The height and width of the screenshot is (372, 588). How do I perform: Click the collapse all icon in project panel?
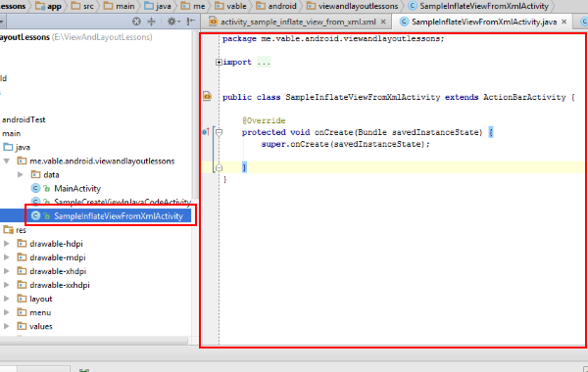tap(152, 22)
